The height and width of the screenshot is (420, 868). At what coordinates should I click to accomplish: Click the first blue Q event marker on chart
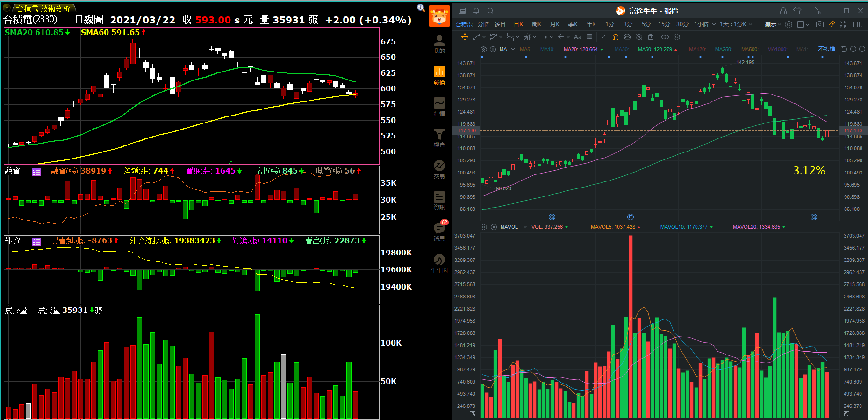[x=552, y=217]
